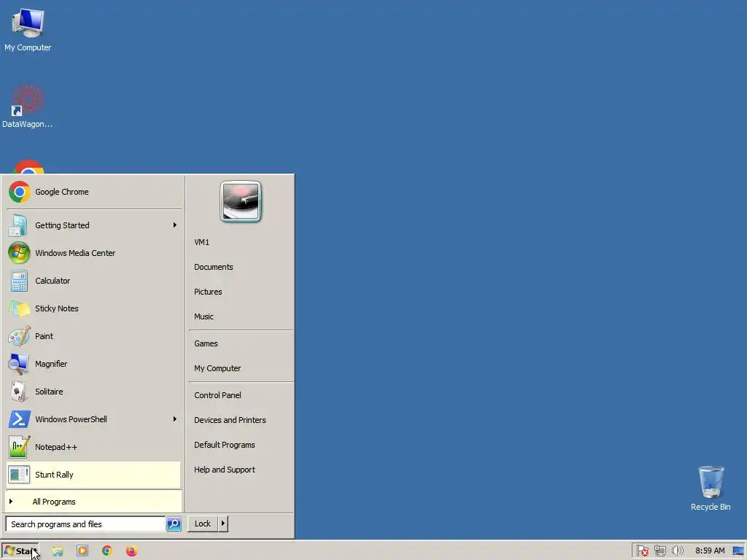Click the 8:59 AM clock
Screen dimensions: 747x560
[x=710, y=551]
